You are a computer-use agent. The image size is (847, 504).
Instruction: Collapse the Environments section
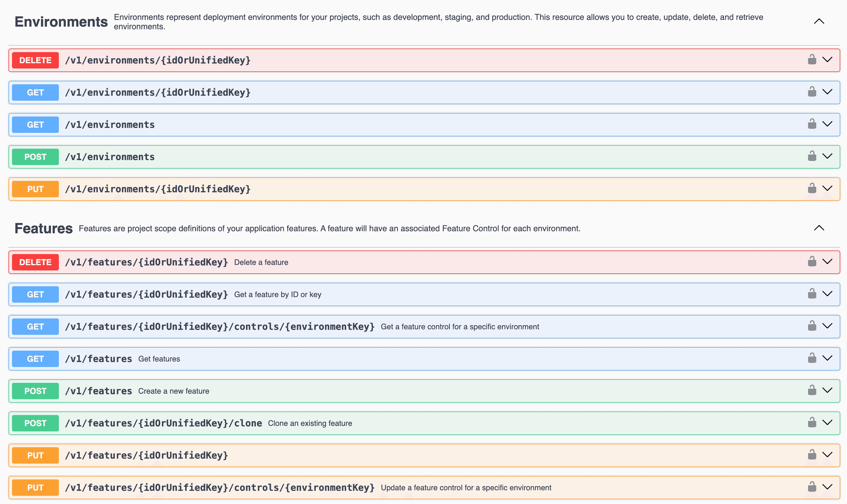(819, 21)
